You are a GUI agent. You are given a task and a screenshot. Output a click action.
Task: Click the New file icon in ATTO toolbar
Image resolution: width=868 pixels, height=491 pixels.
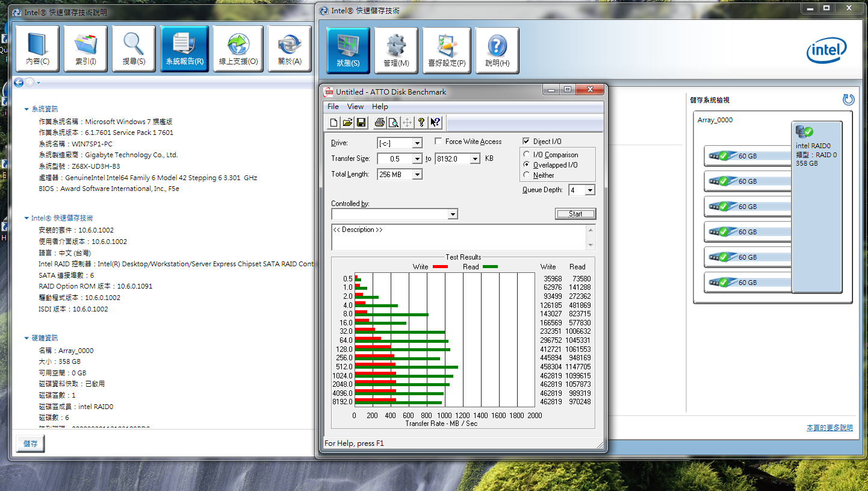click(334, 123)
